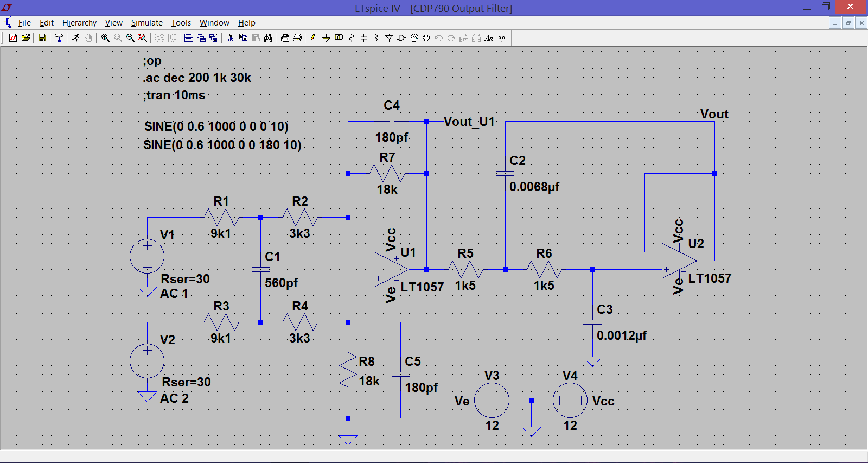Viewport: 868px width, 463px height.
Task: Open the File menu
Action: 24,23
